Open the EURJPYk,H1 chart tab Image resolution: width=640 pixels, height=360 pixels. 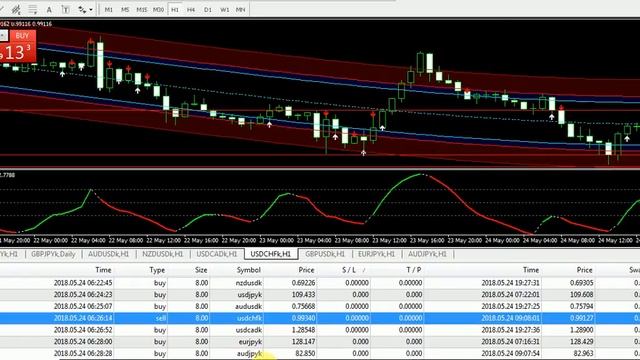coord(376,254)
